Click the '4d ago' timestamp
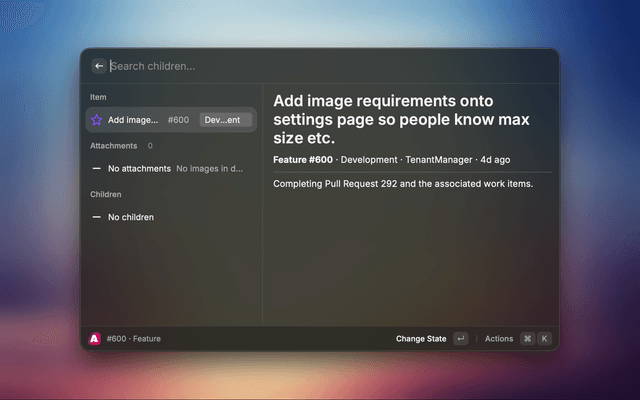This screenshot has width=640, height=400. coord(495,160)
